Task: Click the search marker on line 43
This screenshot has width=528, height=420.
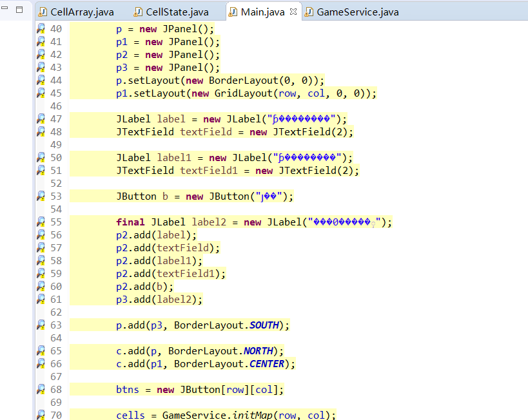Action: [41, 67]
